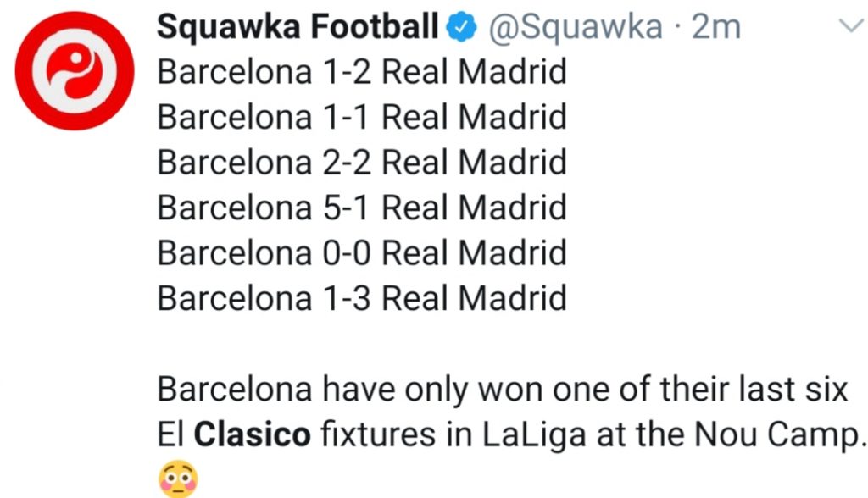Click the Barcelona 0-0 Real Madrid line
Image resolution: width=868 pixels, height=498 pixels.
pyautogui.click(x=362, y=252)
